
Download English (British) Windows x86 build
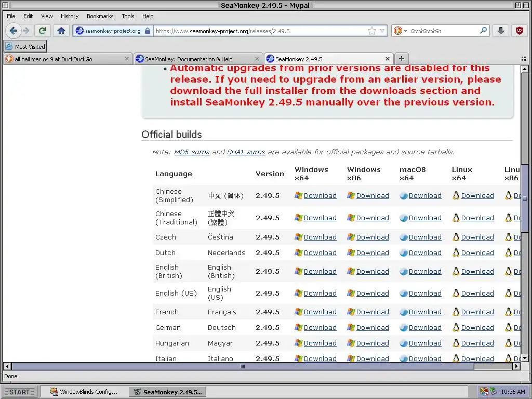pyautogui.click(x=373, y=271)
